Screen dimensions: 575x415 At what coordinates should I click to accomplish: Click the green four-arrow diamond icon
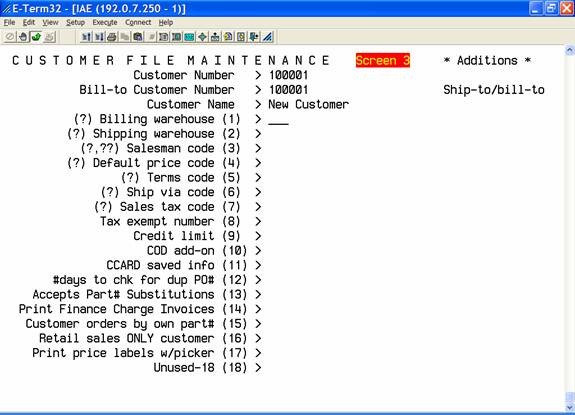[x=202, y=37]
